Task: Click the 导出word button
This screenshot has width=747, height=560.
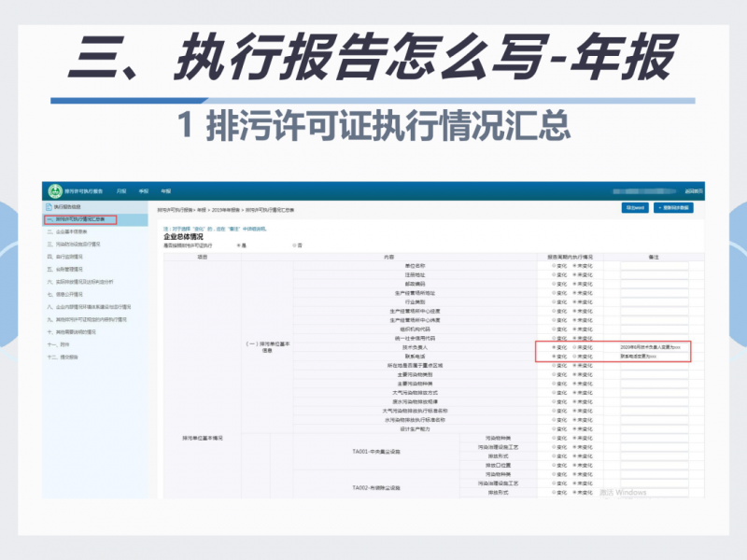Action: tap(635, 207)
